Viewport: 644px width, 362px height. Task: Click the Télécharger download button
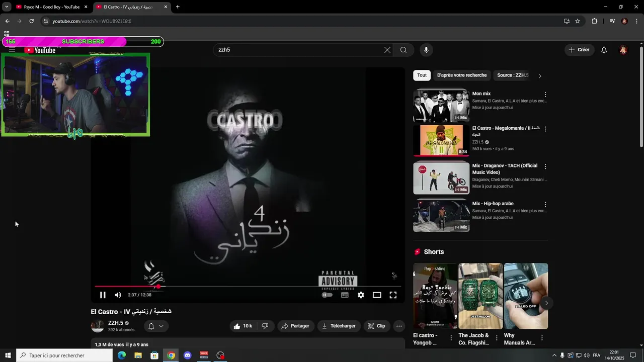pyautogui.click(x=339, y=326)
